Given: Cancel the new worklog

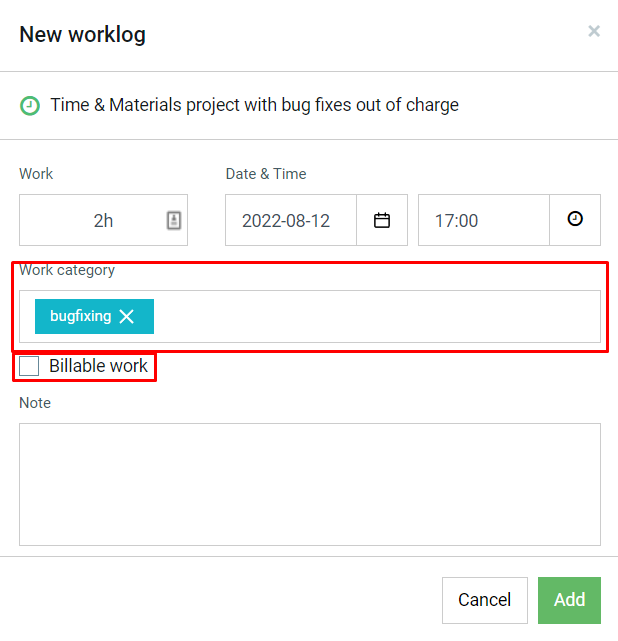Looking at the screenshot, I should pyautogui.click(x=485, y=600).
